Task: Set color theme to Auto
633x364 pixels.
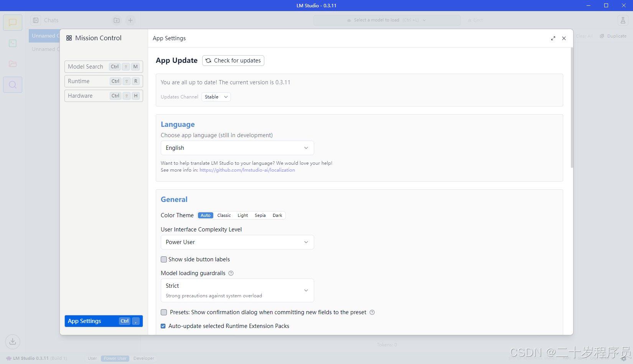Action: tap(206, 215)
